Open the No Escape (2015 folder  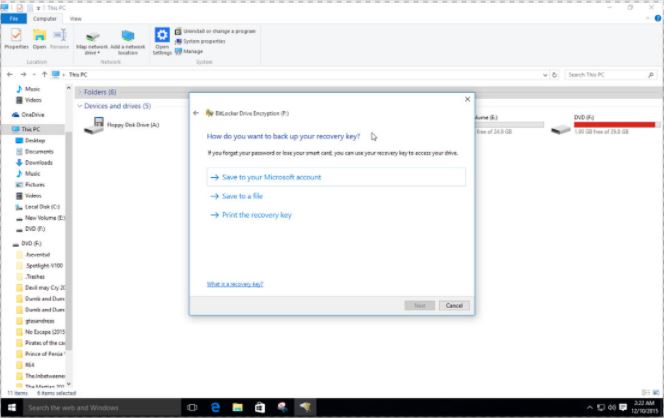click(x=40, y=332)
